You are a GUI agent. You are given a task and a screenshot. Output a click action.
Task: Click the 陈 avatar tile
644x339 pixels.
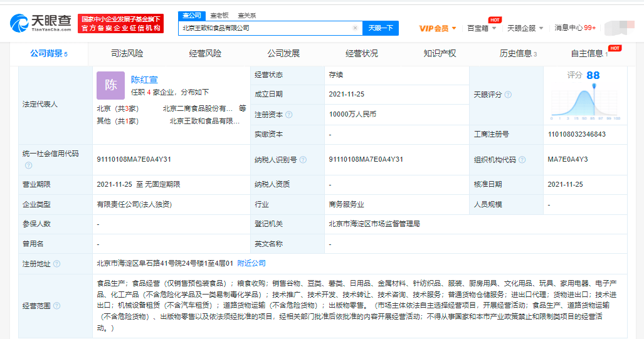[x=110, y=85]
